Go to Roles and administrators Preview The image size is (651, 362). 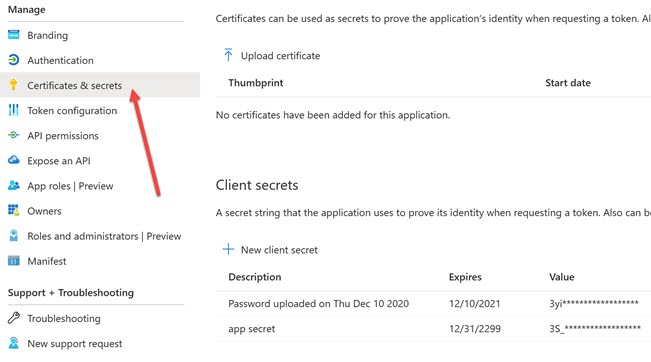(x=104, y=236)
